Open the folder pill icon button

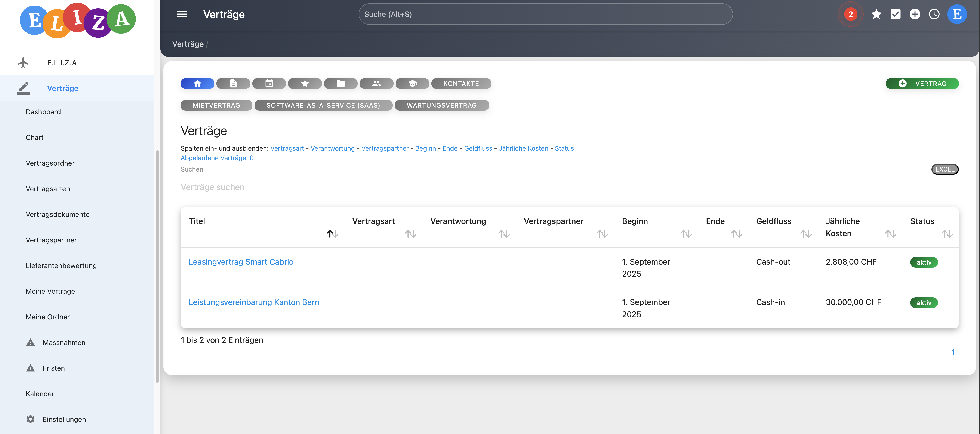coord(340,84)
